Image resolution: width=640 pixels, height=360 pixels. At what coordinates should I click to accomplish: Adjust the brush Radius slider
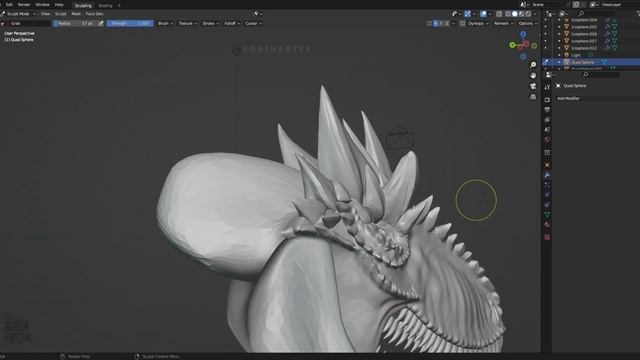(x=75, y=23)
